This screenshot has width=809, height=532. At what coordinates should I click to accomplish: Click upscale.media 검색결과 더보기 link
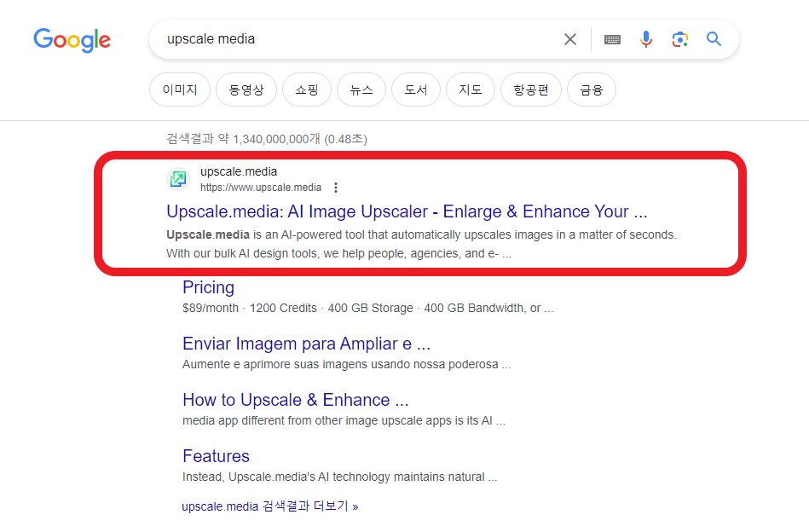point(270,506)
